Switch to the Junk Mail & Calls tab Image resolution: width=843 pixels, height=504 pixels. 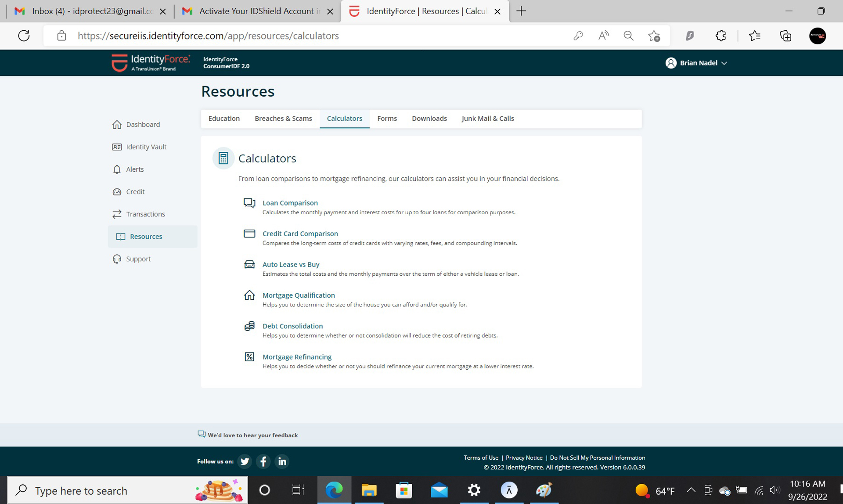[x=487, y=119]
